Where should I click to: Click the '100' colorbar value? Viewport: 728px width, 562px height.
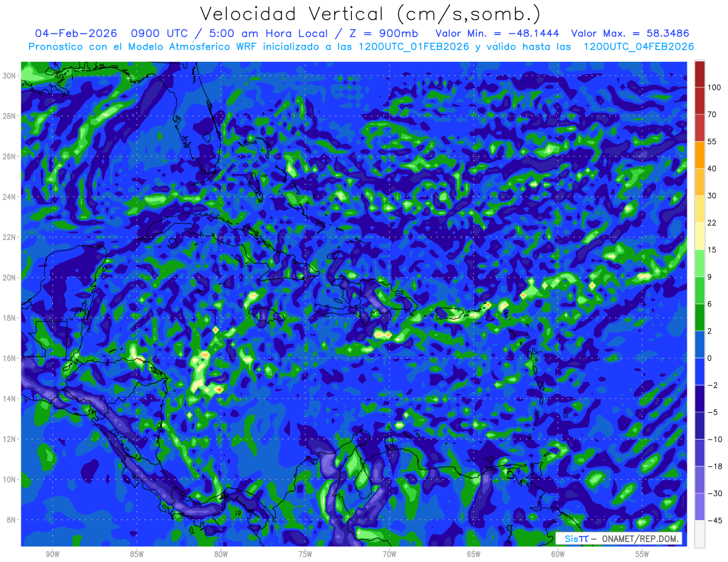tap(714, 87)
